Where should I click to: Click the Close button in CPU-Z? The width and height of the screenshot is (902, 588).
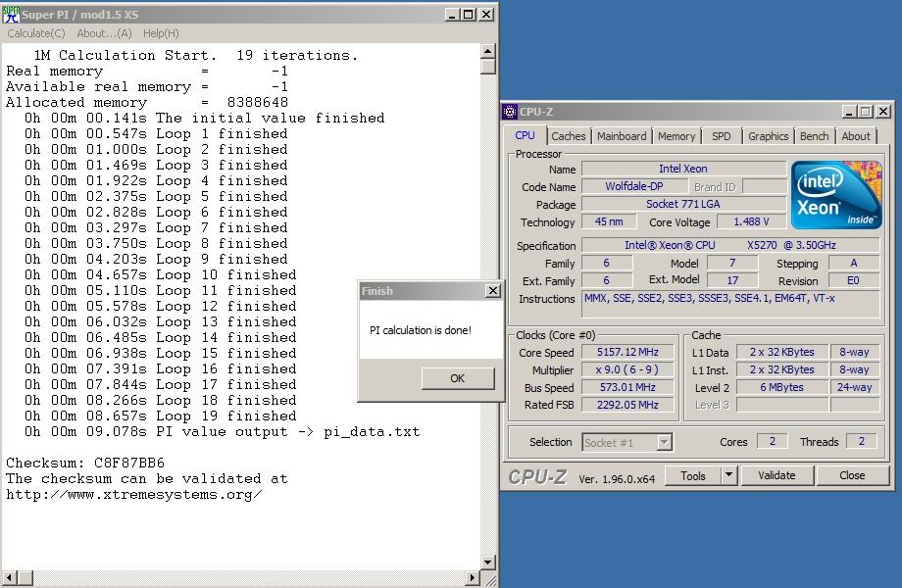852,475
